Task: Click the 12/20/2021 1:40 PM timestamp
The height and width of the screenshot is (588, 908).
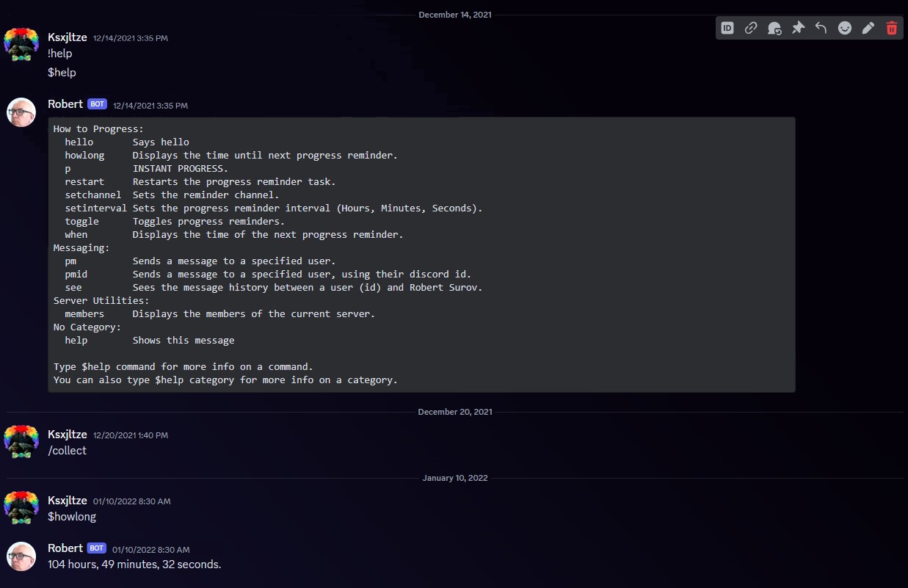Action: [x=131, y=435]
